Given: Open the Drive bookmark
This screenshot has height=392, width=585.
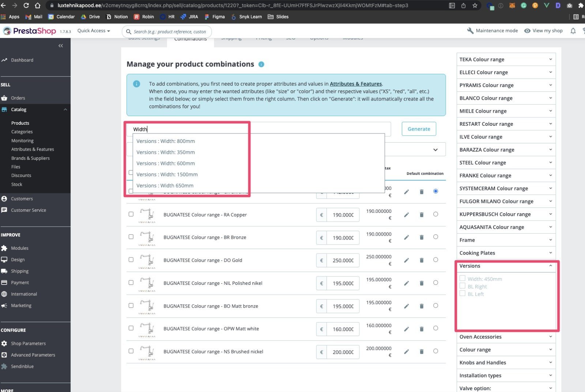Looking at the screenshot, I should click(x=90, y=17).
